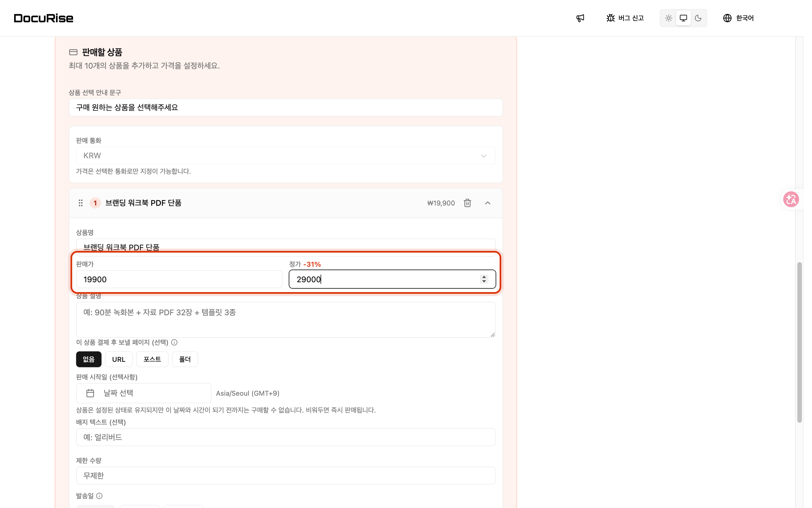
Task: Open the KRW currency dropdown
Action: click(x=286, y=156)
